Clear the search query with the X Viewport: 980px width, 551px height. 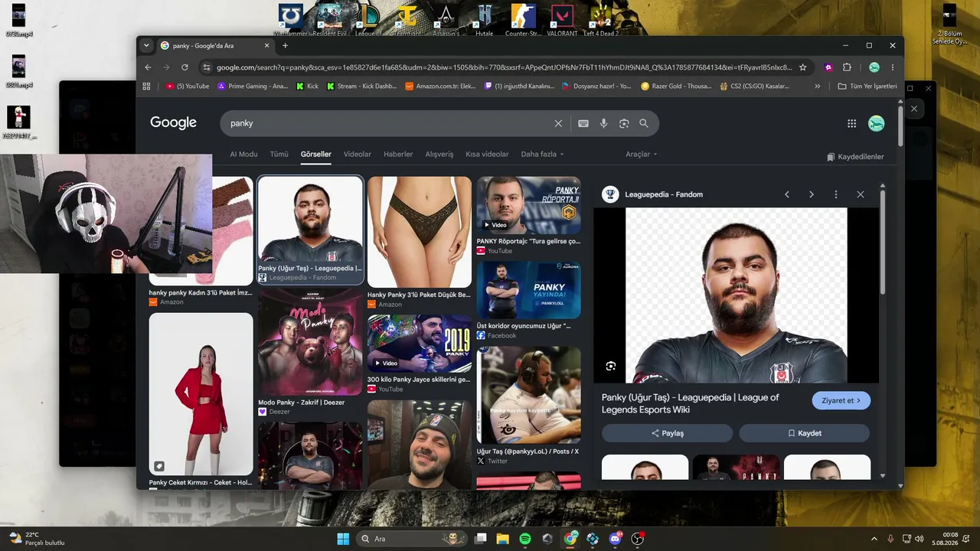558,123
